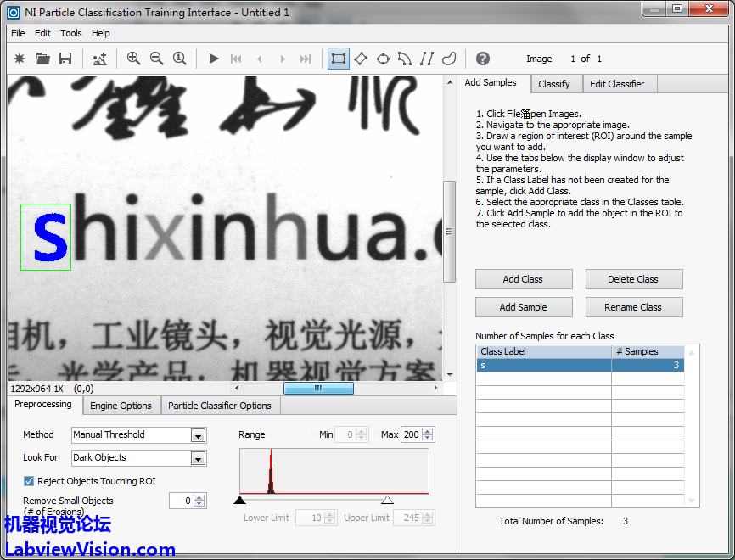The width and height of the screenshot is (735, 560).
Task: Open the Tools menu
Action: click(x=71, y=33)
